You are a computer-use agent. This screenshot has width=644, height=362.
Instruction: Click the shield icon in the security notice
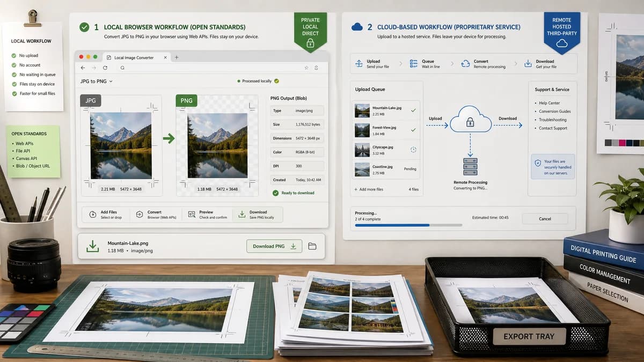(538, 164)
